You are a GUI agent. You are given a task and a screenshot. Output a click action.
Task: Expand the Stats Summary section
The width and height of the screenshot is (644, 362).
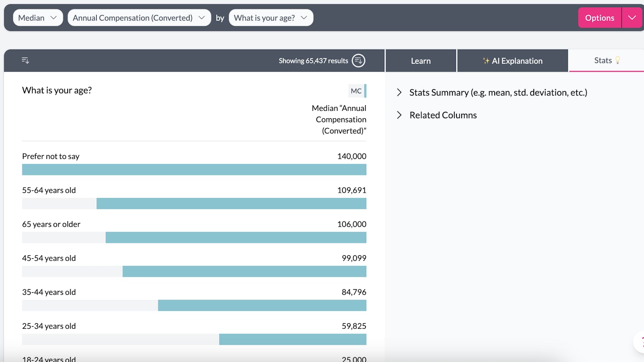click(x=498, y=93)
